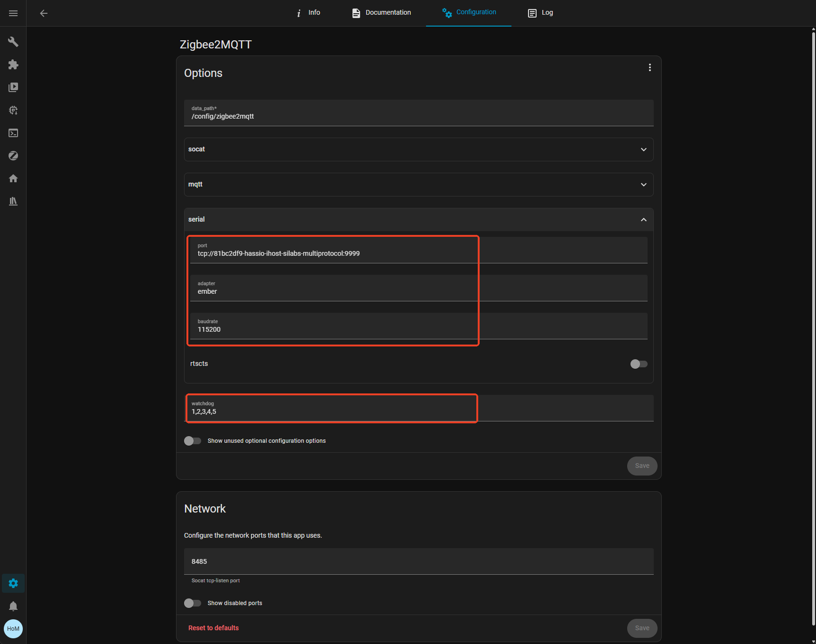This screenshot has height=644, width=816.
Task: Click Reset to defaults
Action: click(x=213, y=628)
